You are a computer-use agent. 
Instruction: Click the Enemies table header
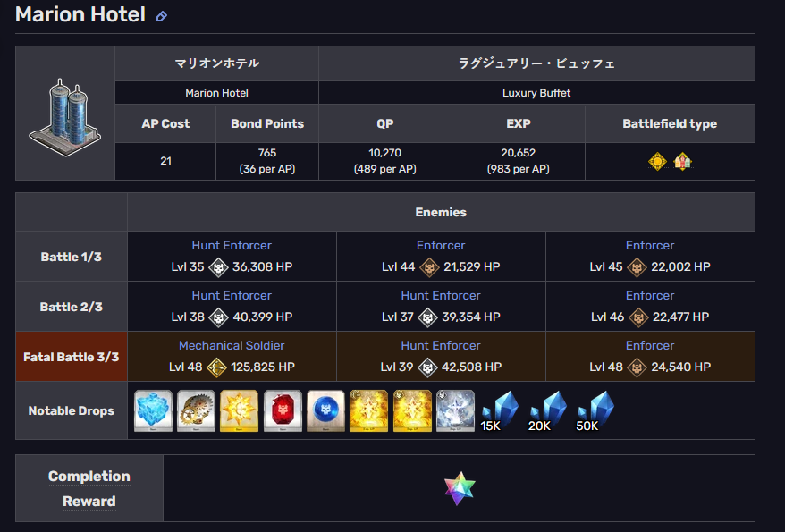(x=441, y=212)
